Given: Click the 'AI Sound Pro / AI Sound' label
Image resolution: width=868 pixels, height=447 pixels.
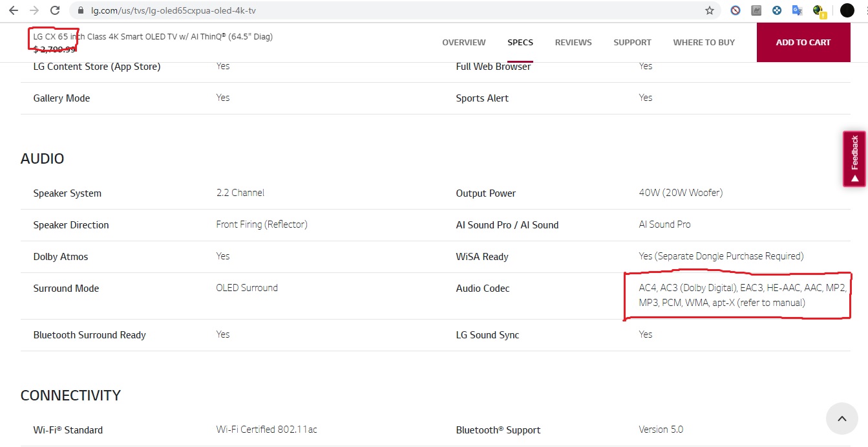Looking at the screenshot, I should [x=507, y=225].
